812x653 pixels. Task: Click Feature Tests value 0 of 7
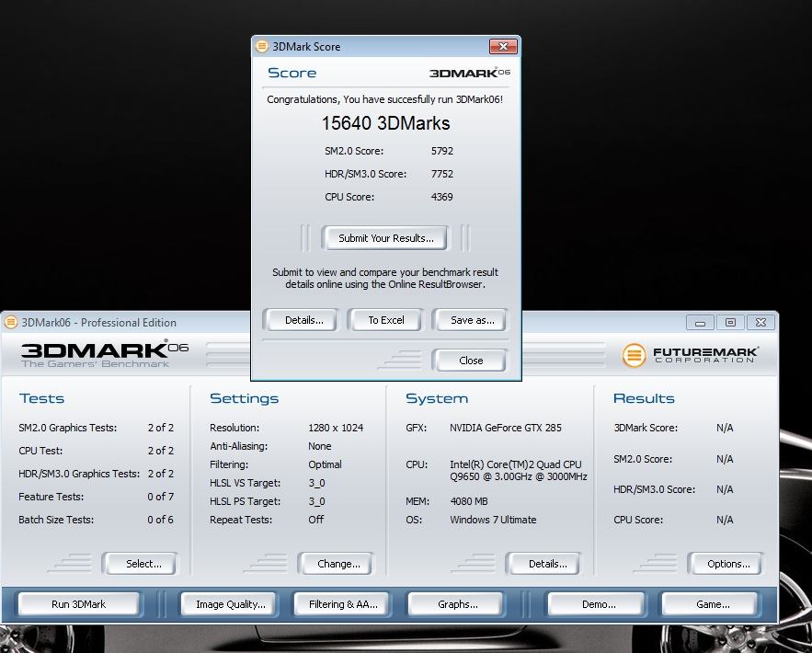161,497
